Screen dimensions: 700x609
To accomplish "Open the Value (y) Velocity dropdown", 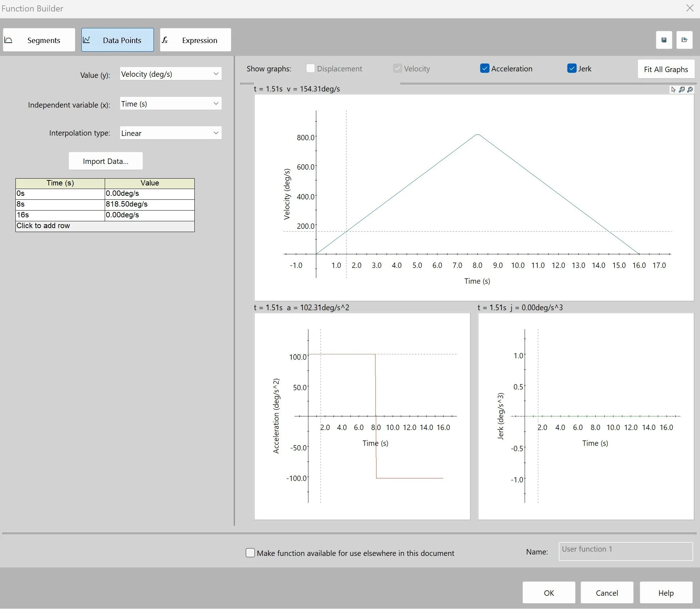I will click(171, 74).
